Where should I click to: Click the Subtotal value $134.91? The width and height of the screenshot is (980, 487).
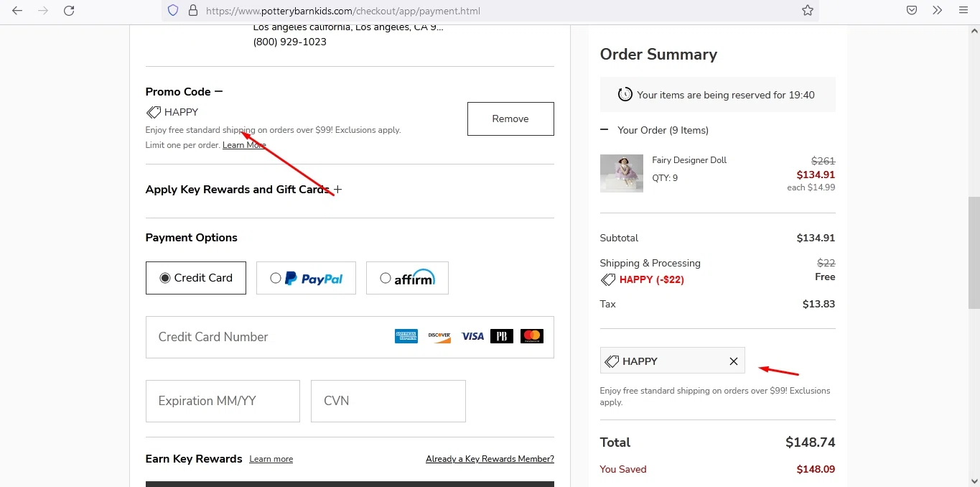(816, 238)
